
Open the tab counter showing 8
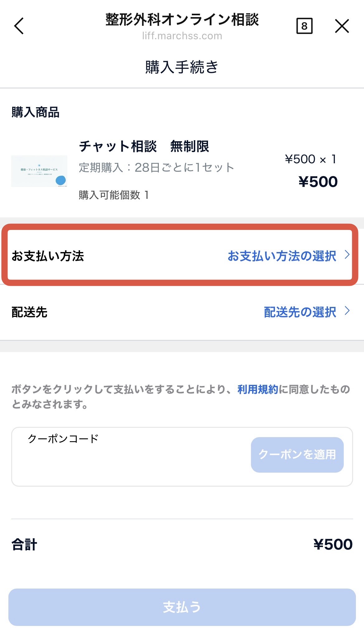(304, 26)
